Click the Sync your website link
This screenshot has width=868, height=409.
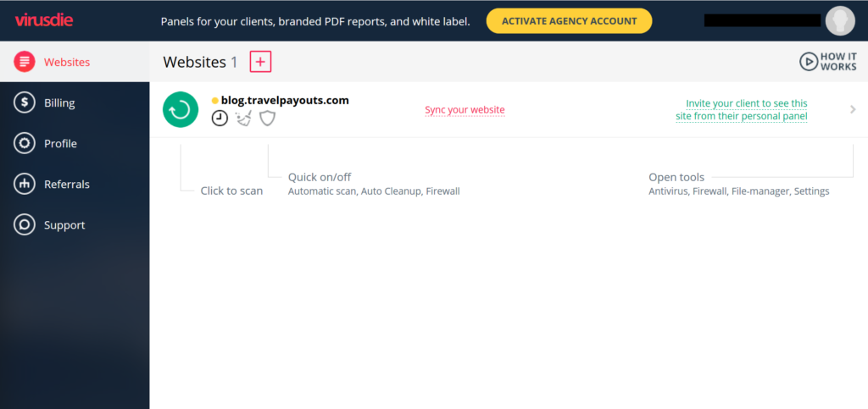click(465, 110)
